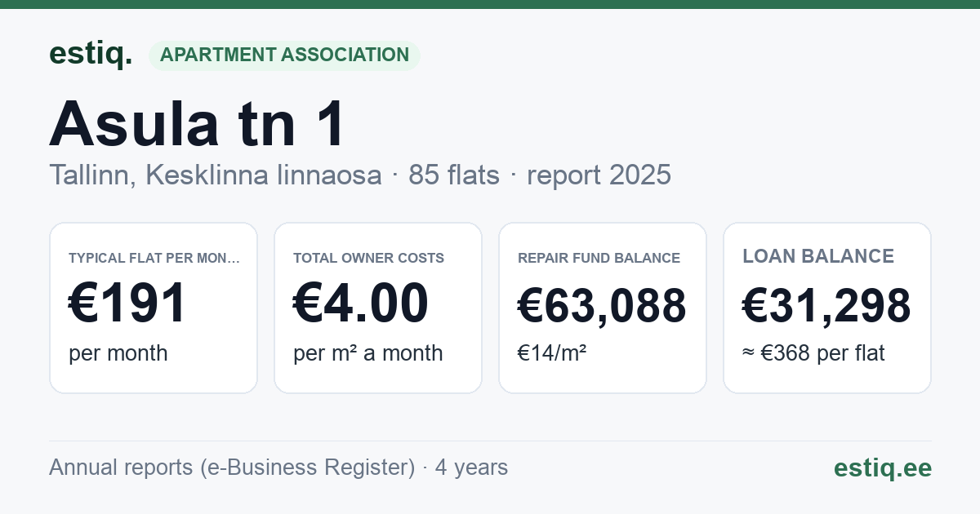980x514 pixels.
Task: Select the APARTMENT ASSOCIATION badge
Action: click(284, 55)
